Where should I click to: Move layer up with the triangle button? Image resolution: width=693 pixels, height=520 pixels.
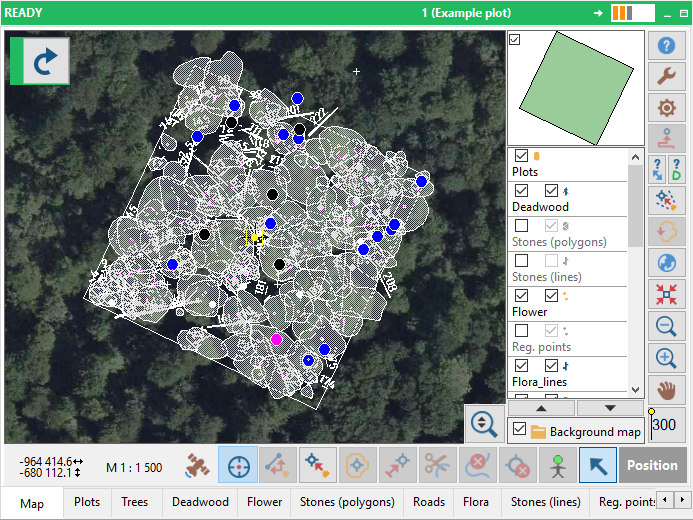point(541,408)
